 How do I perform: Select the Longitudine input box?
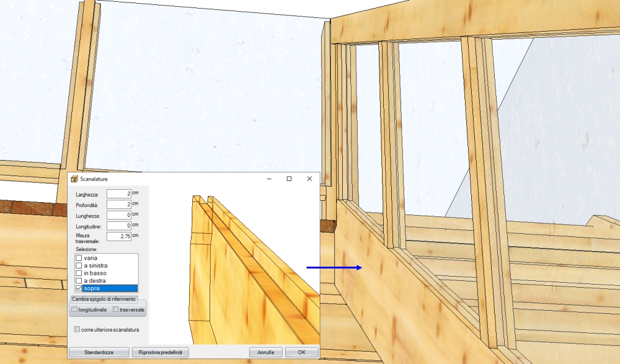pos(118,226)
